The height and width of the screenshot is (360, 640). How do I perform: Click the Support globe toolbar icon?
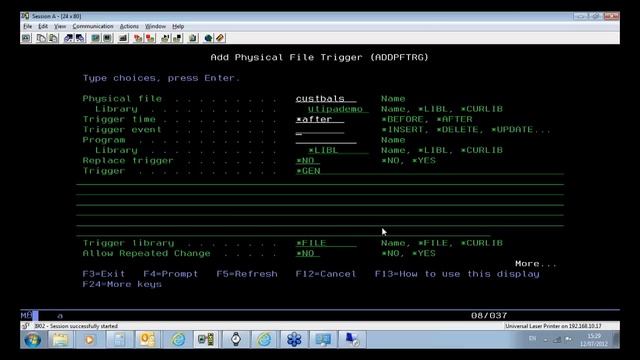(x=208, y=38)
